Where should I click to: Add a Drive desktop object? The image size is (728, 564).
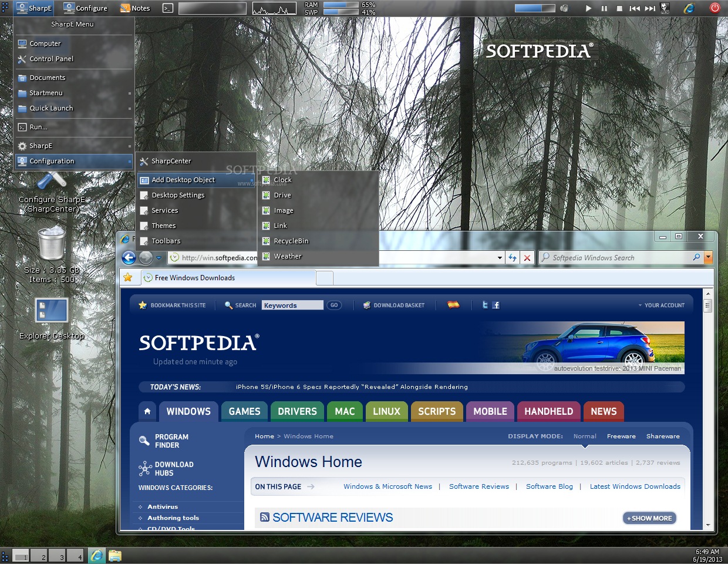click(318, 195)
